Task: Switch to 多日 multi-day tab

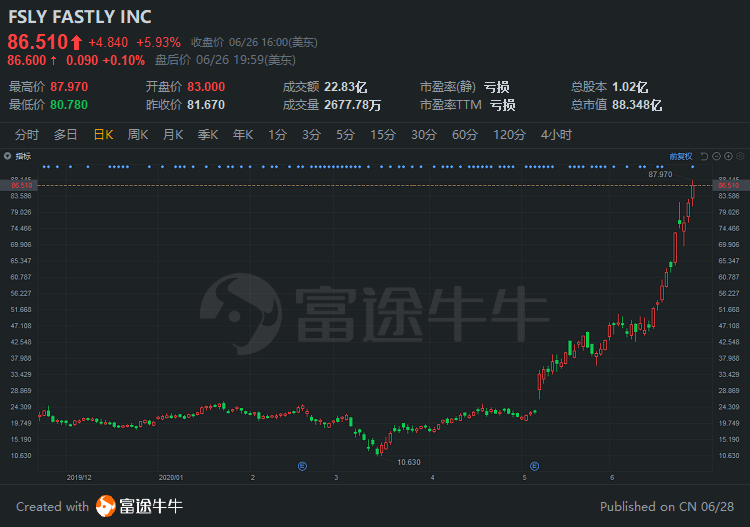Action: 66,135
